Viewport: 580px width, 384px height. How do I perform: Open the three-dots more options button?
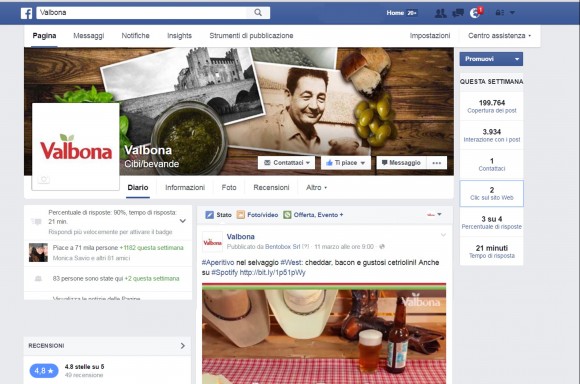[437, 163]
